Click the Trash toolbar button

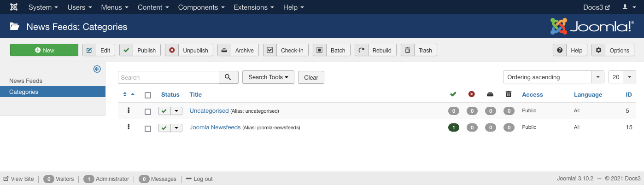418,50
